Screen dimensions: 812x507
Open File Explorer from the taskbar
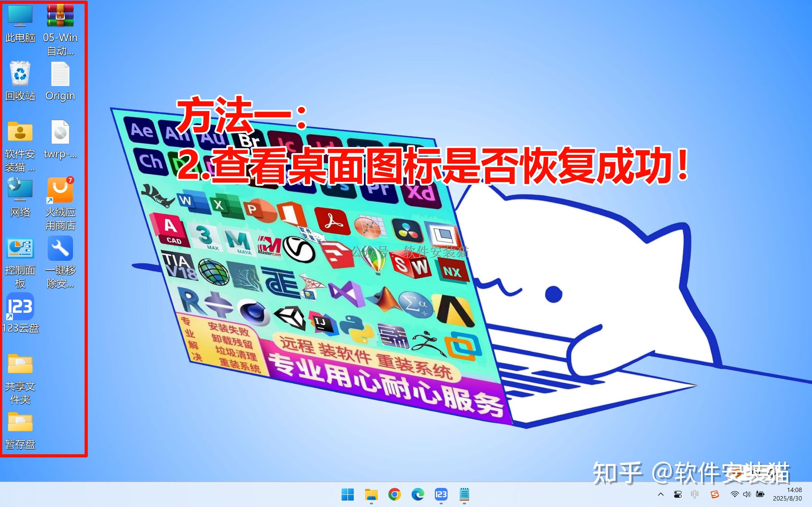click(x=371, y=494)
